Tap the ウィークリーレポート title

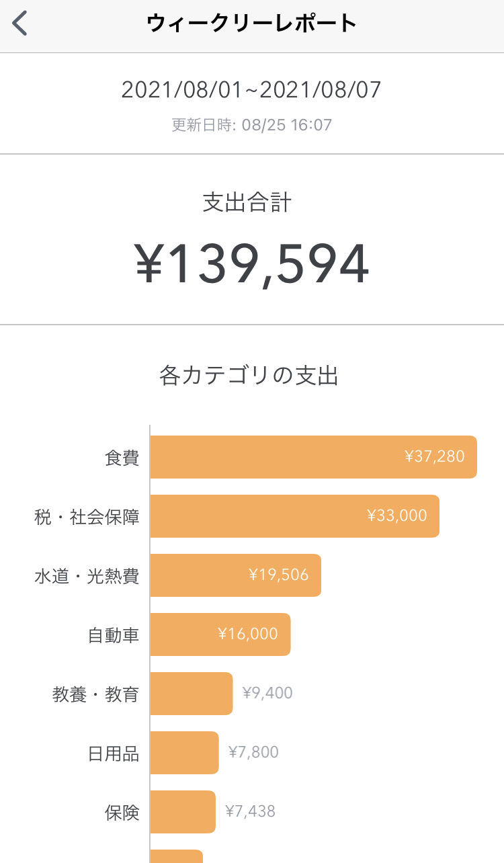pyautogui.click(x=251, y=24)
